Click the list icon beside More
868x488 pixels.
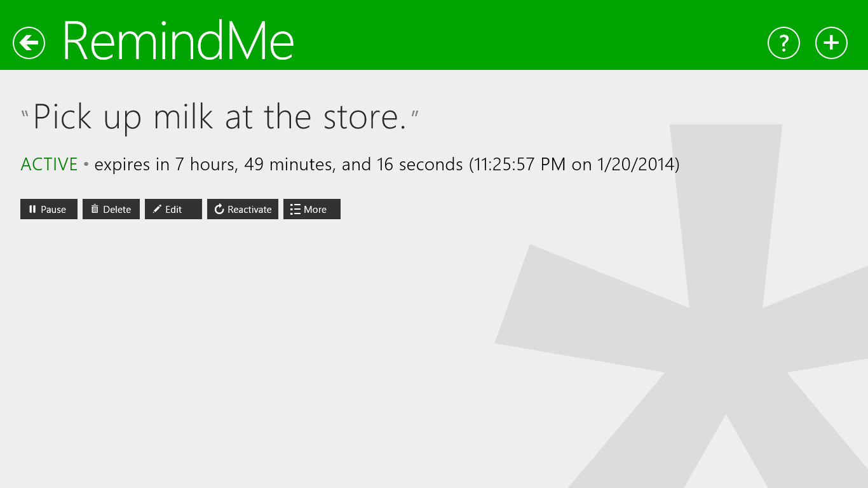[295, 209]
